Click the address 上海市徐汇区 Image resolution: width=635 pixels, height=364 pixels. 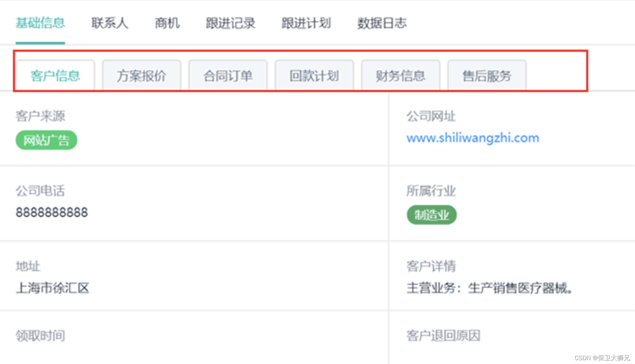(52, 288)
